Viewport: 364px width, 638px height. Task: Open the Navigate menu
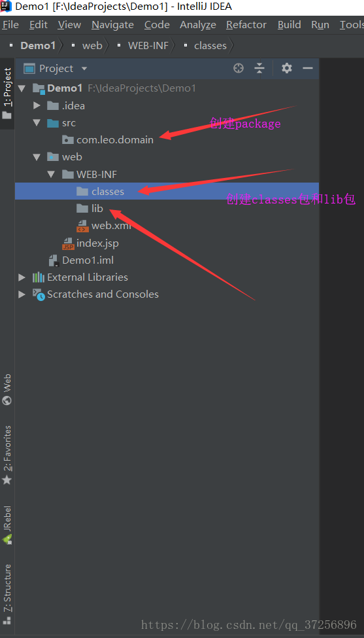[x=112, y=25]
